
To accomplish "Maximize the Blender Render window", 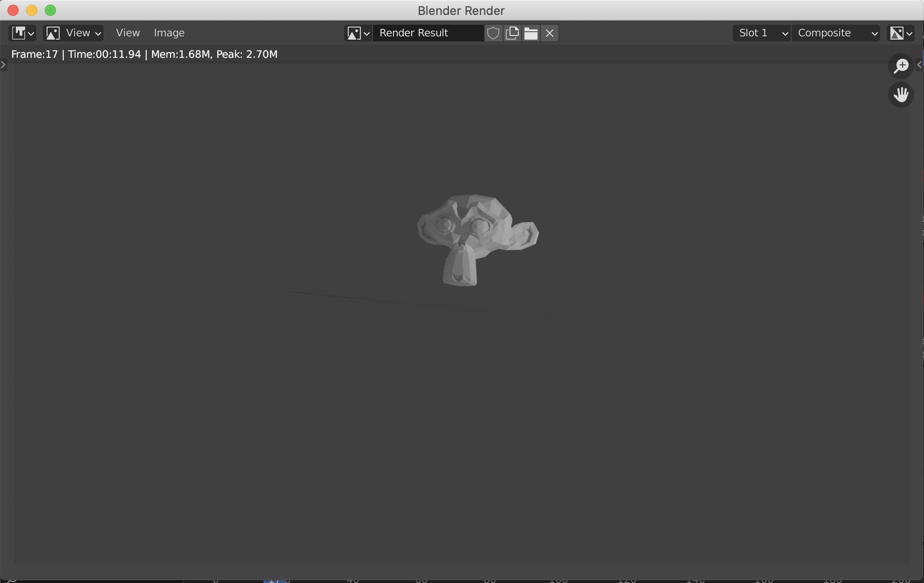I will click(50, 10).
